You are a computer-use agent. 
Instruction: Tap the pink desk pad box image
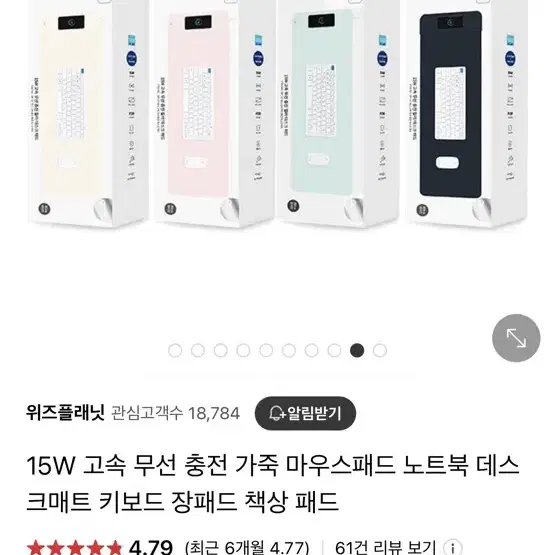click(x=214, y=113)
